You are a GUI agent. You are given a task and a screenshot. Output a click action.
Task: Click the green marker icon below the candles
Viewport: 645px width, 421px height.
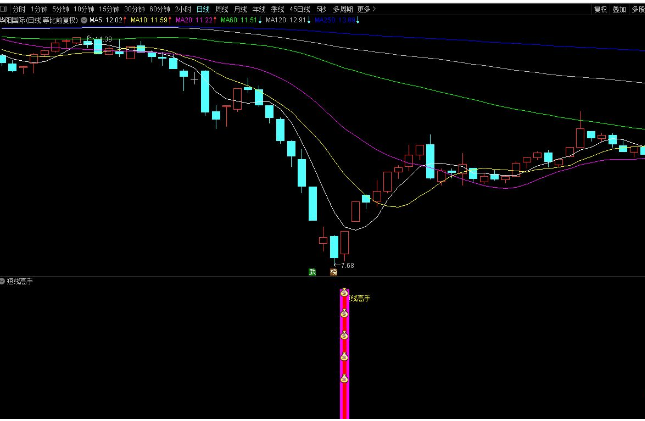313,271
